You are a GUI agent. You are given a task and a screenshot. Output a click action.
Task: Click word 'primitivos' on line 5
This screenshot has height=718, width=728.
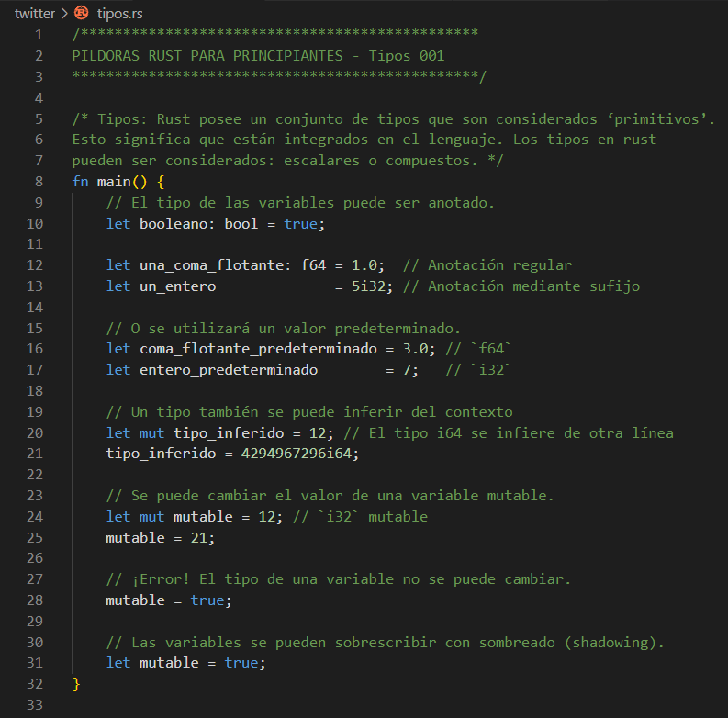(656, 119)
